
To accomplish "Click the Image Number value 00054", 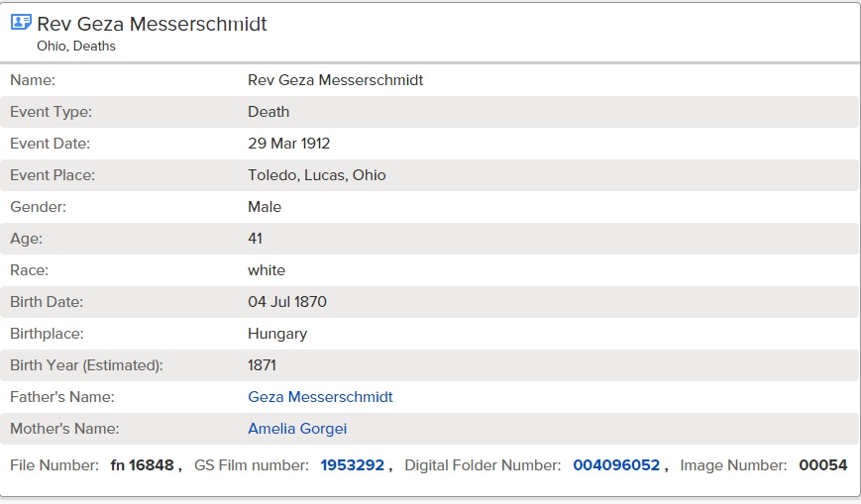I will pyautogui.click(x=823, y=465).
